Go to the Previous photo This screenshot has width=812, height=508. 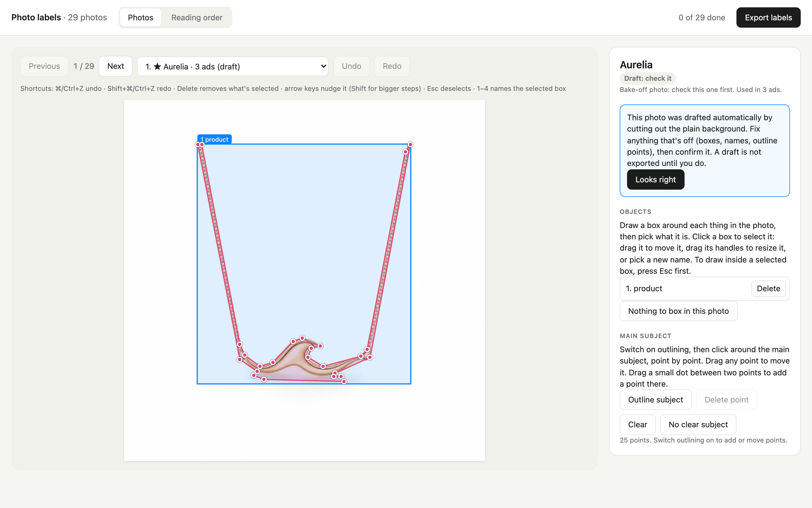[x=44, y=66]
